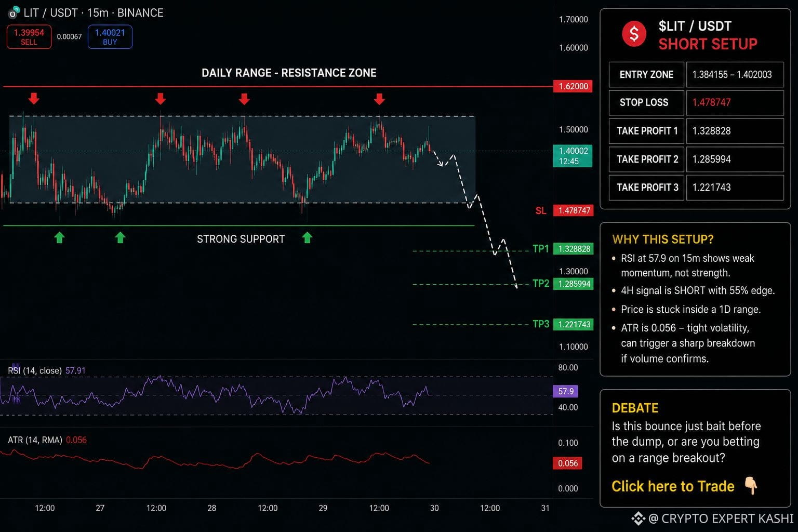The height and width of the screenshot is (532, 798).
Task: Click the 'ATR (14, RMA)' indicator label
Action: pyautogui.click(x=35, y=440)
